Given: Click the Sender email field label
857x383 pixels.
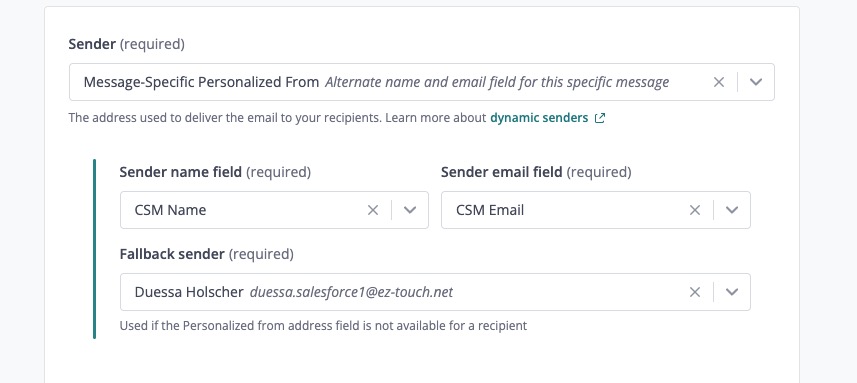Looking at the screenshot, I should click(x=536, y=172).
